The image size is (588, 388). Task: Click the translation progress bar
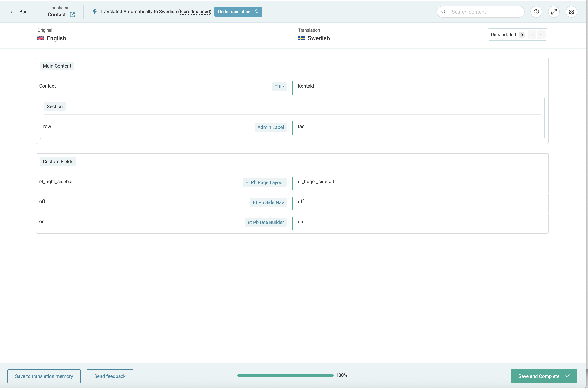point(285,375)
